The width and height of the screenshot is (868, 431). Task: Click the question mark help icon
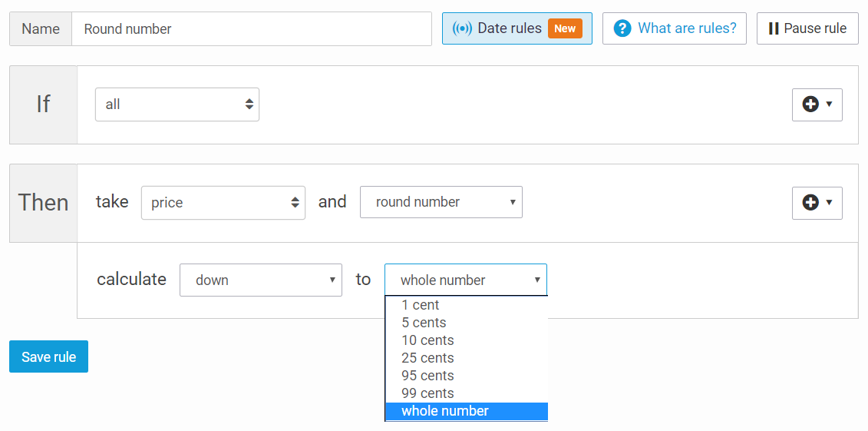(622, 28)
